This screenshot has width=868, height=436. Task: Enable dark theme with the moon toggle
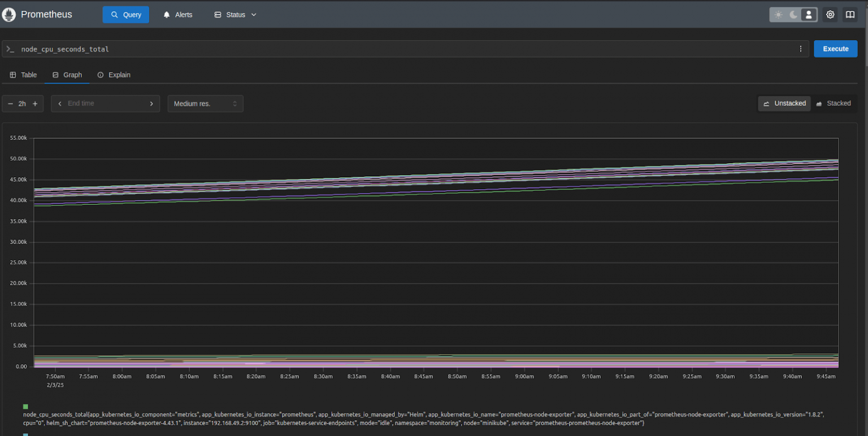[x=793, y=14]
